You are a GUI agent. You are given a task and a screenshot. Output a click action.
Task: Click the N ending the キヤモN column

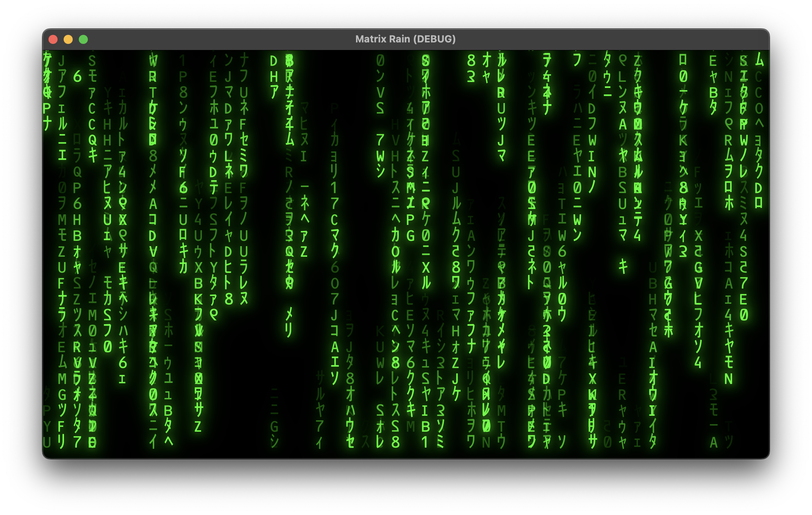728,379
